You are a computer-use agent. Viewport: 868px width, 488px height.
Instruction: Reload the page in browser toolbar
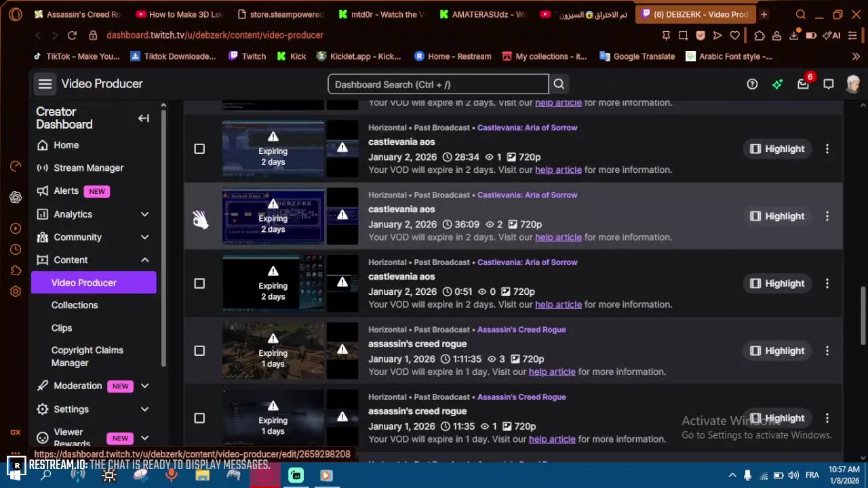pos(72,35)
